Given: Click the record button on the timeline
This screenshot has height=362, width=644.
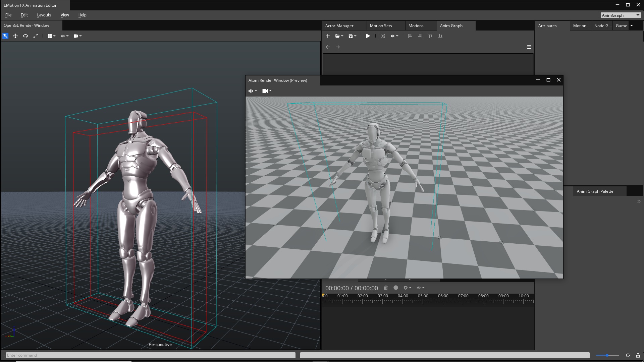Looking at the screenshot, I should (x=396, y=288).
